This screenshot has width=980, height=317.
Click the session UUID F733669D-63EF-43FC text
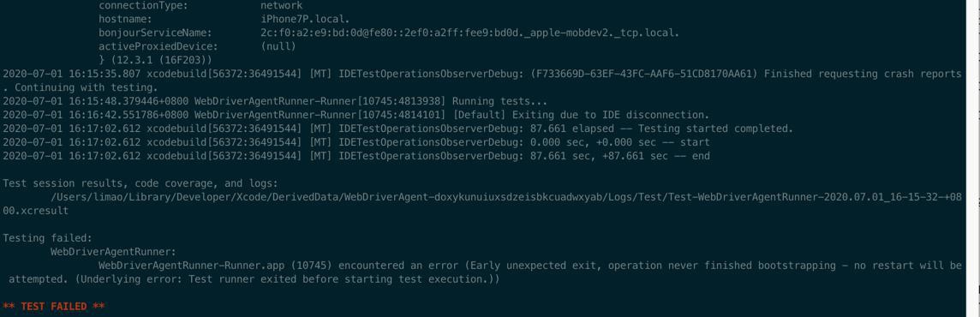643,74
